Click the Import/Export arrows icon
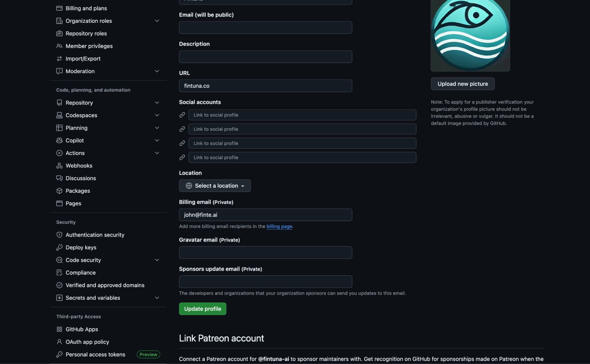This screenshot has width=590, height=364. coord(59,59)
